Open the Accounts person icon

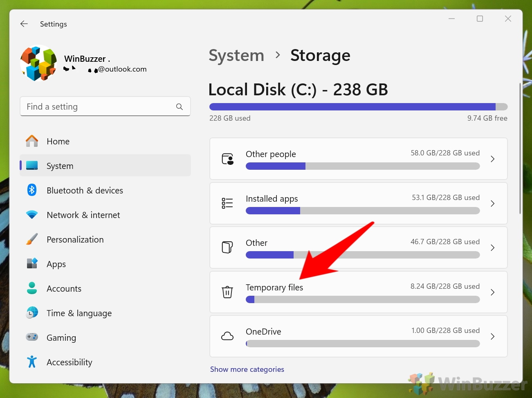coord(32,288)
